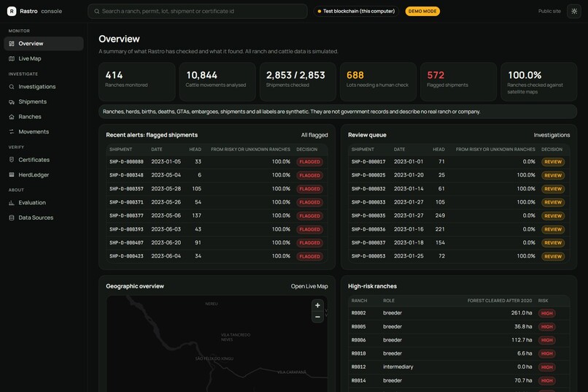Click REVIEW badge for SHP-D-000033
Viewport: 588px width, 392px height.
[x=553, y=202]
